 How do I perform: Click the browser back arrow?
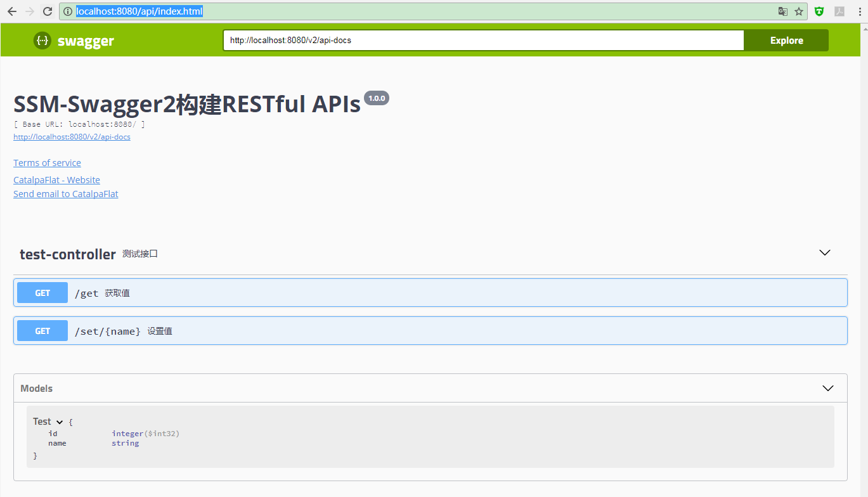coord(11,11)
